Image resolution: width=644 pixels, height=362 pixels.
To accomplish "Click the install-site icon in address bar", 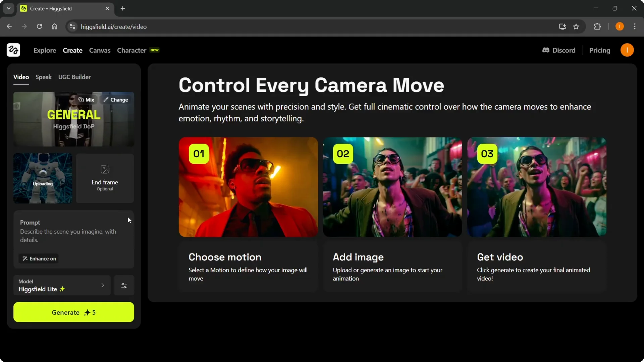I will pyautogui.click(x=562, y=26).
